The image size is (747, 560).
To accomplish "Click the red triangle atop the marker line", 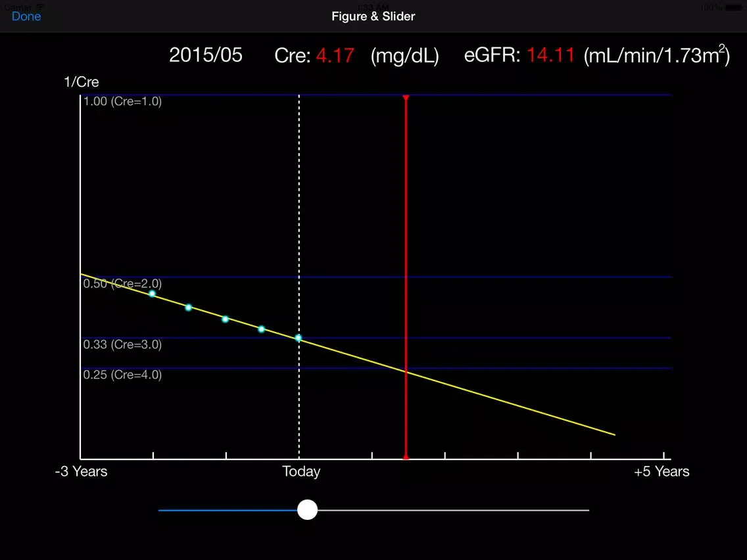I will (406, 98).
